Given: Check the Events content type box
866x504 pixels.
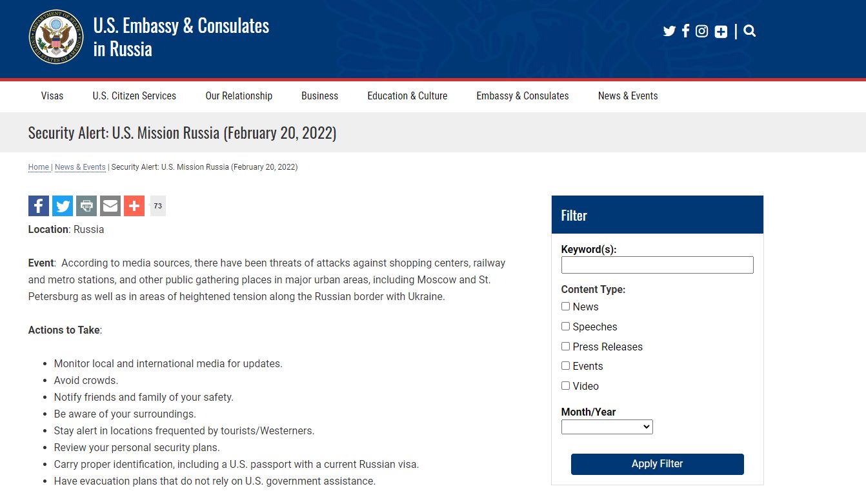Looking at the screenshot, I should coord(565,366).
